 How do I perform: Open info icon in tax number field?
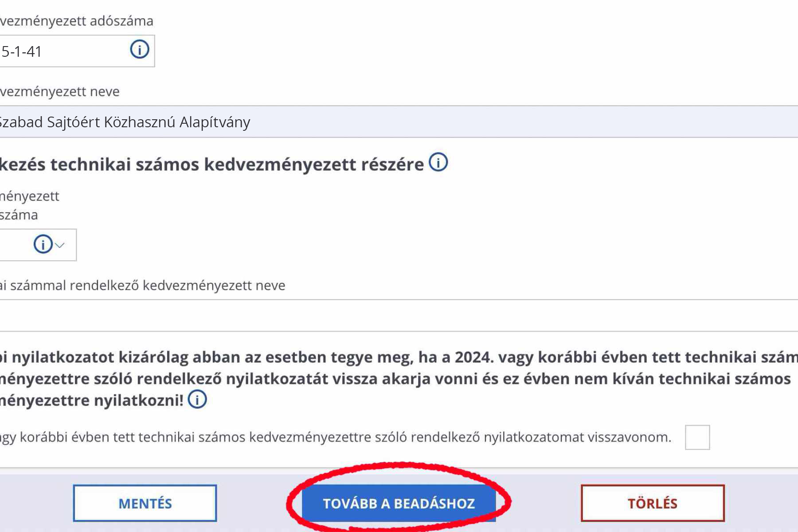(139, 49)
